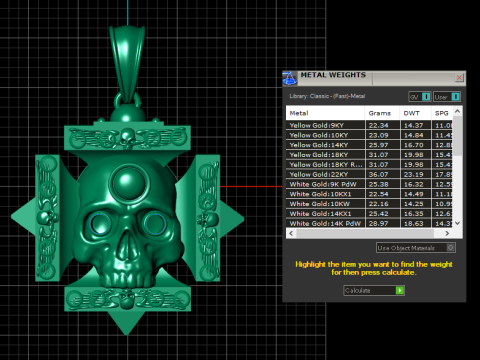The height and width of the screenshot is (360, 480).
Task: Select the Yellow Gold:22KY row
Action: pyautogui.click(x=369, y=174)
